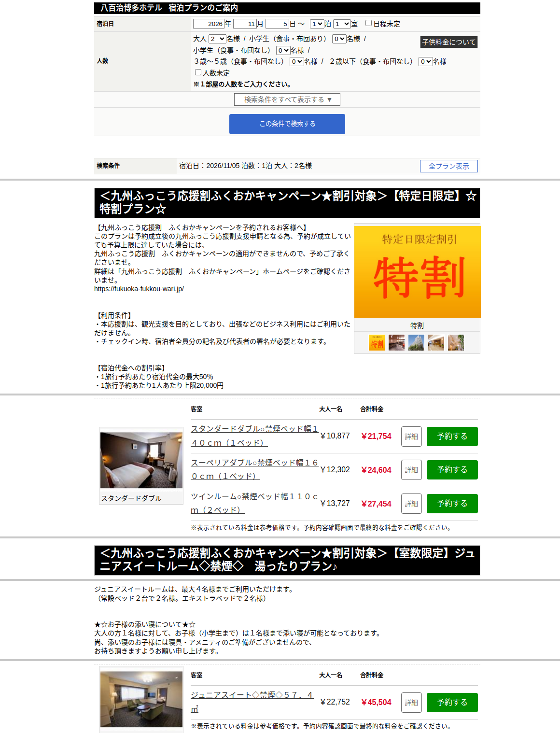Click 予約する for the ¥21,754 room
This screenshot has height=733, width=560.
point(452,437)
